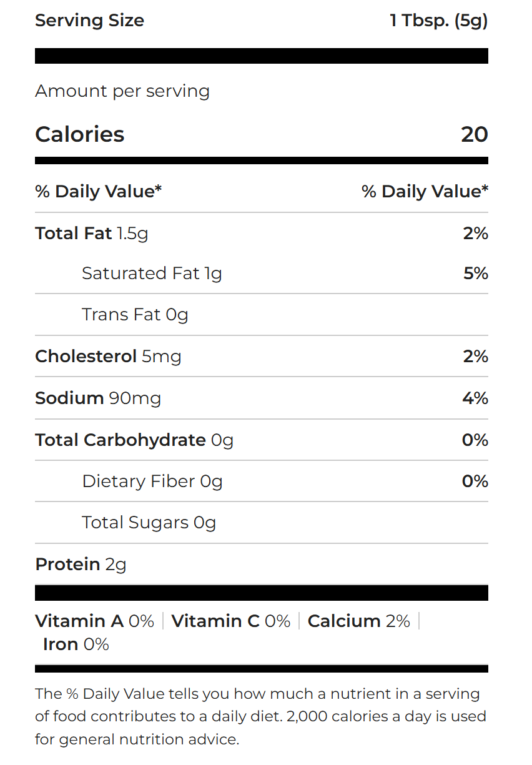Select the Total Fat 1.5g row label
This screenshot has width=532, height=765.
pos(92,234)
